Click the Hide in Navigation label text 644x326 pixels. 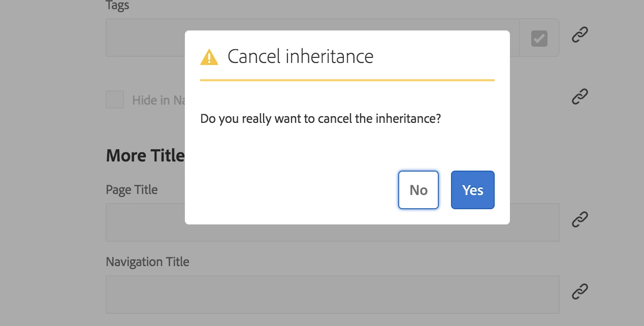[157, 100]
